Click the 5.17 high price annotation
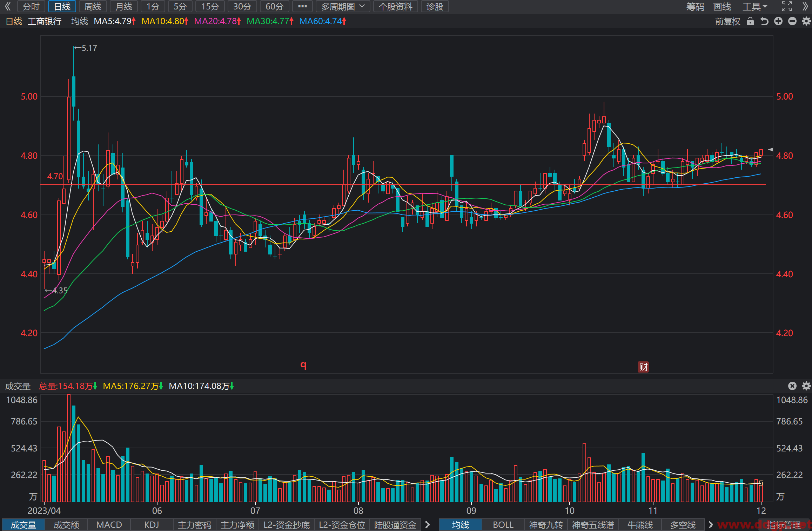812x531 pixels. [x=86, y=48]
